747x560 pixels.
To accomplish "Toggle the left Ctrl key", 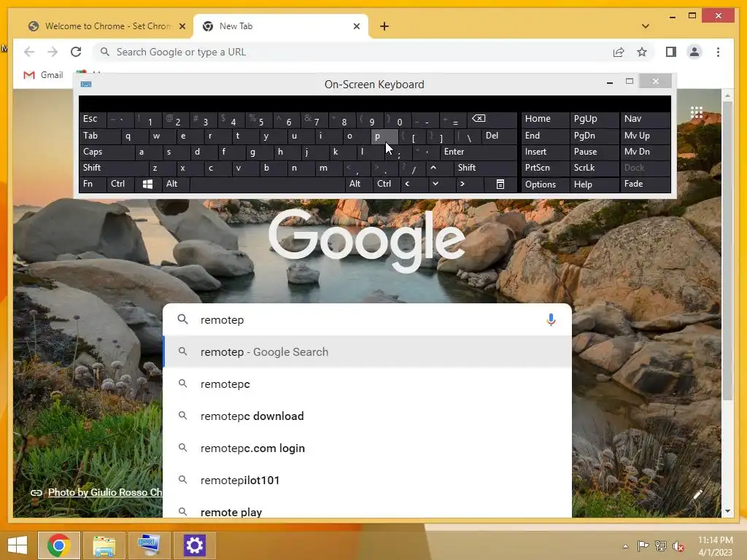I will (120, 184).
